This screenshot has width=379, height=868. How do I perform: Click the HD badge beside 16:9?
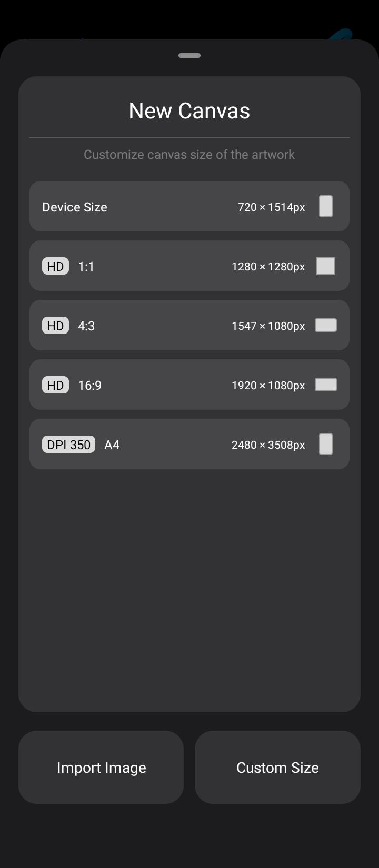(55, 385)
